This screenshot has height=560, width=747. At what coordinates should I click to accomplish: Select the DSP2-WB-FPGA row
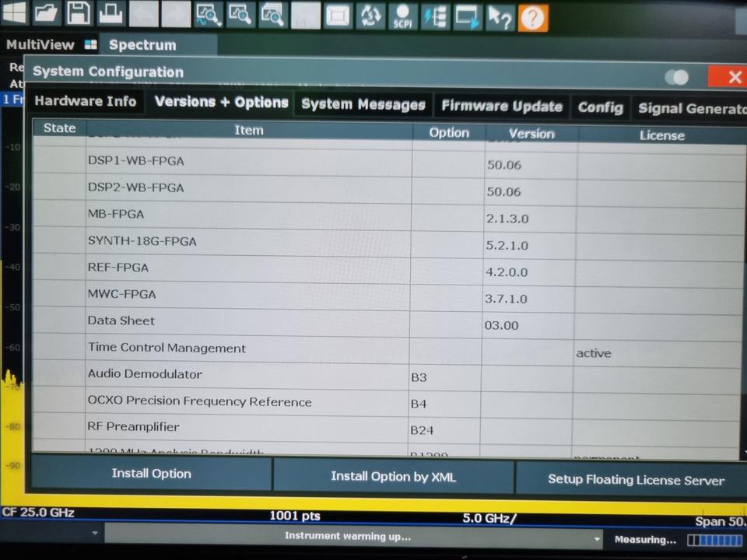(388, 190)
